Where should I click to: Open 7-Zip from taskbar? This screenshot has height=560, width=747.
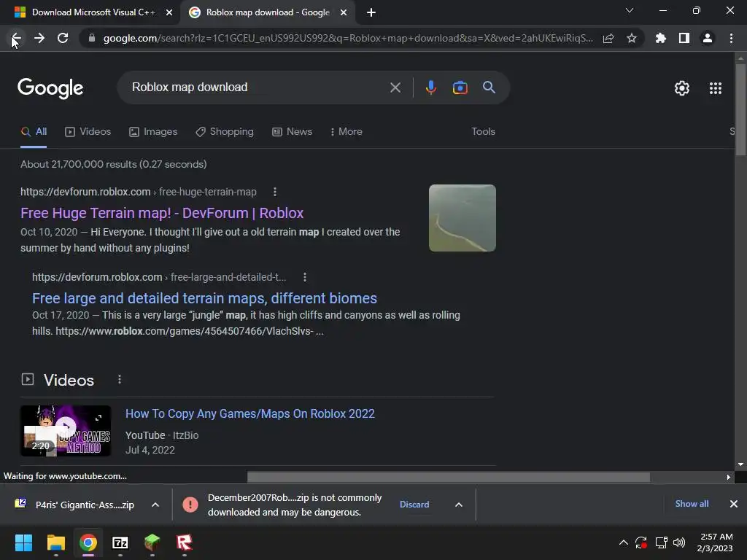pos(120,542)
